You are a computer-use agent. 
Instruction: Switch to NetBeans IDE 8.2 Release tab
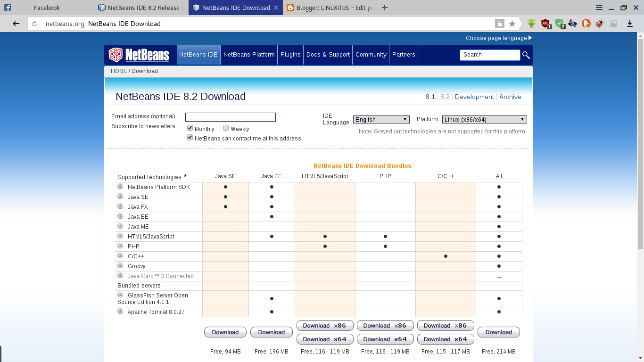141,8
